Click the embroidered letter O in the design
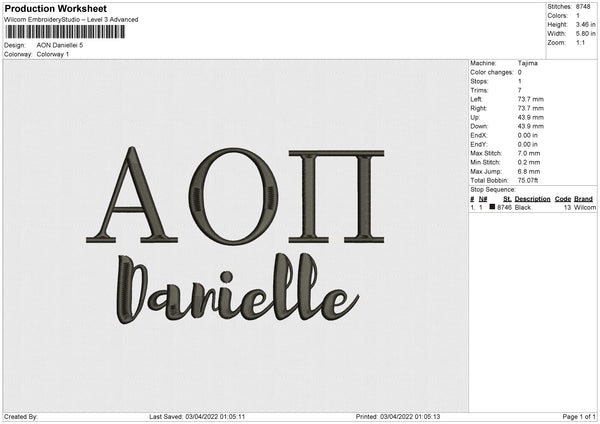Viewport: 600px width, 424px height. pos(233,196)
